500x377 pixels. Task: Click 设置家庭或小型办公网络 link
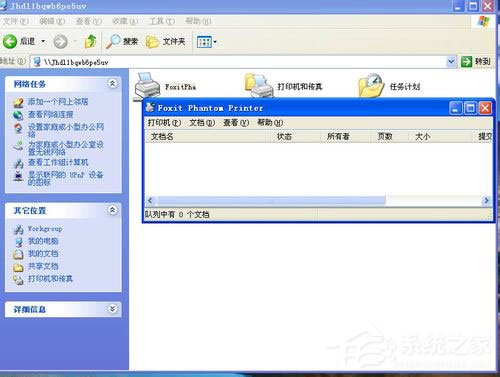(66, 130)
